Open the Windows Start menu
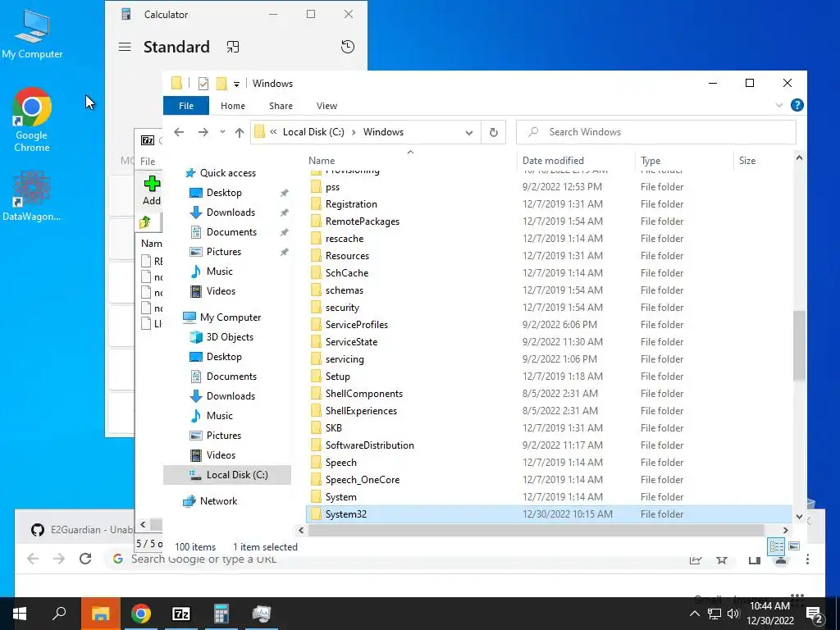840x630 pixels. [20, 614]
